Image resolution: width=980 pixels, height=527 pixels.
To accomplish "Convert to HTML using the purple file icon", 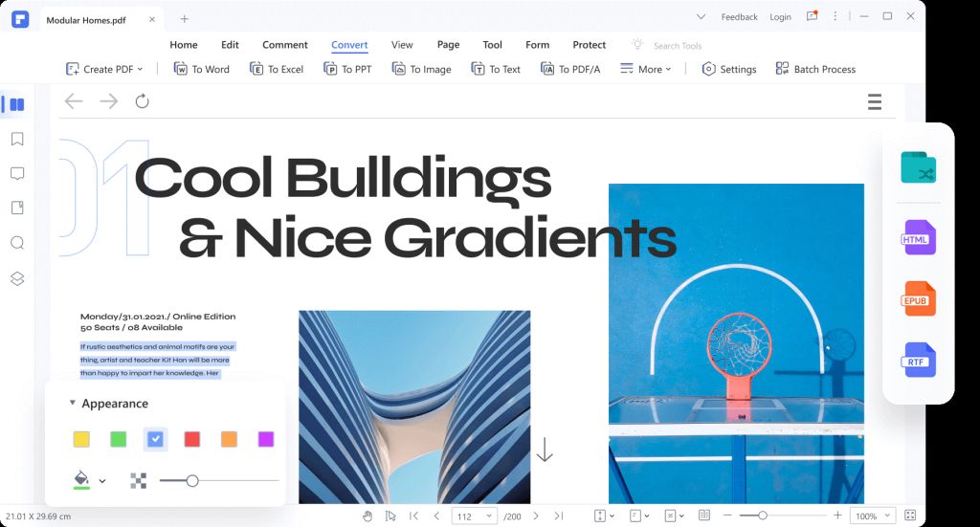I will tap(918, 238).
